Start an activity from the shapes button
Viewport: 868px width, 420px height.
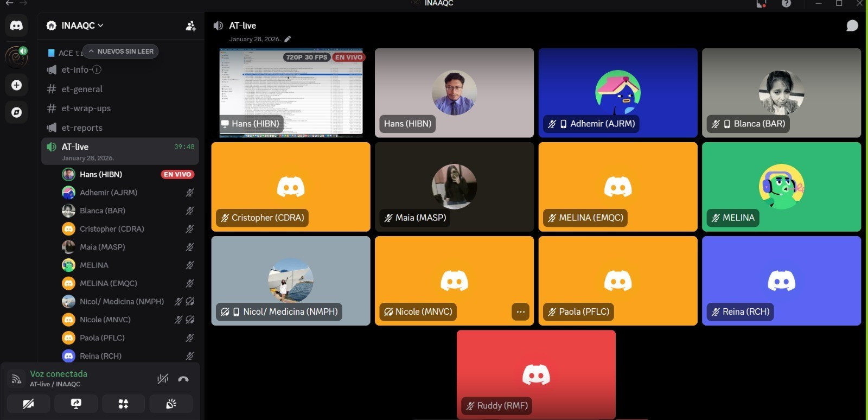[124, 404]
